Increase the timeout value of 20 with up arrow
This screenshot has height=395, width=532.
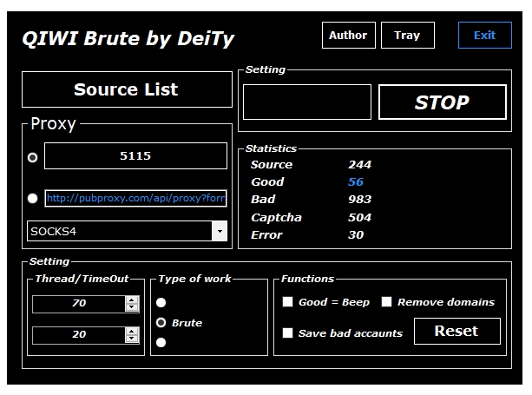[132, 331]
